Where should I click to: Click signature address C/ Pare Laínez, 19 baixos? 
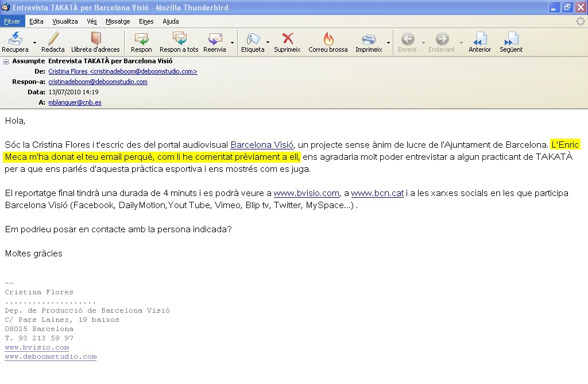(x=62, y=320)
